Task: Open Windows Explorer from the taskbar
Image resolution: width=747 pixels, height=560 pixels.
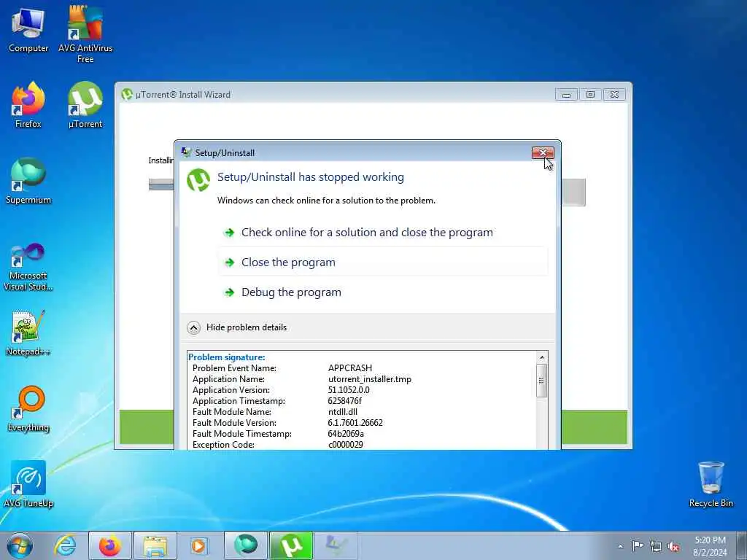Action: 155,545
